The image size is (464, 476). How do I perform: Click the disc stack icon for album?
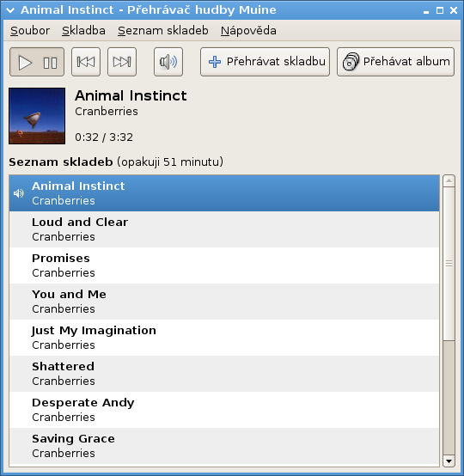click(351, 62)
